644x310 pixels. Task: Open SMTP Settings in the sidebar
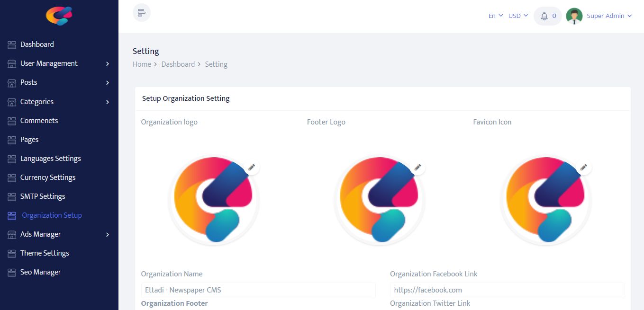pyautogui.click(x=43, y=196)
